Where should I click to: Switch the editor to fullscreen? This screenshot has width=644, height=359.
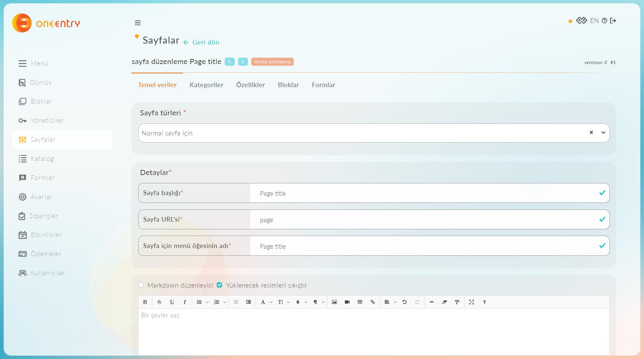pos(472,302)
